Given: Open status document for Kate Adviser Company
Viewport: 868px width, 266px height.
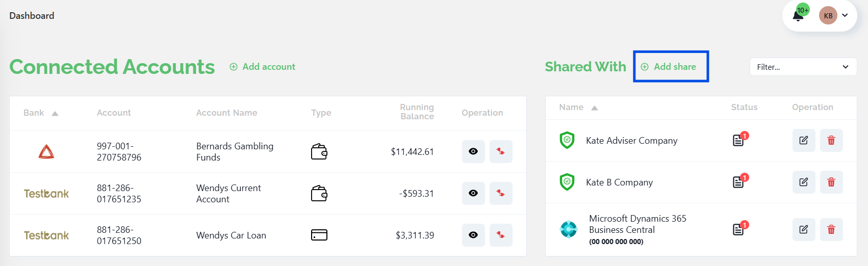Looking at the screenshot, I should click(738, 141).
